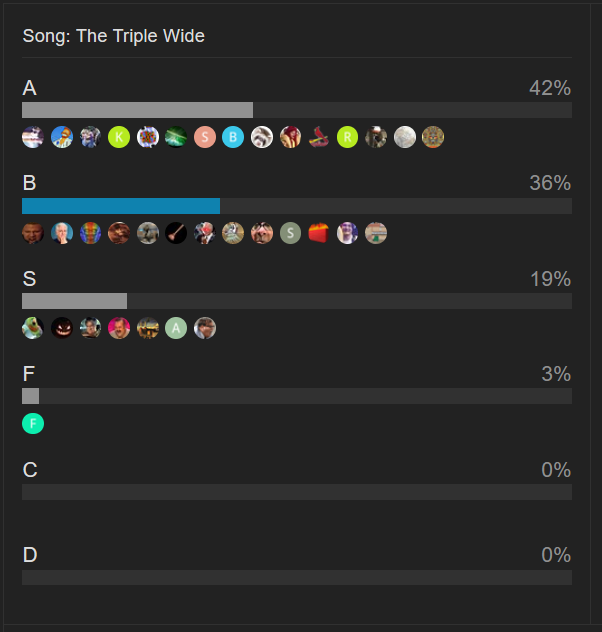Image resolution: width=602 pixels, height=632 pixels.
Task: Click the red fries box avatar
Action: (x=319, y=233)
